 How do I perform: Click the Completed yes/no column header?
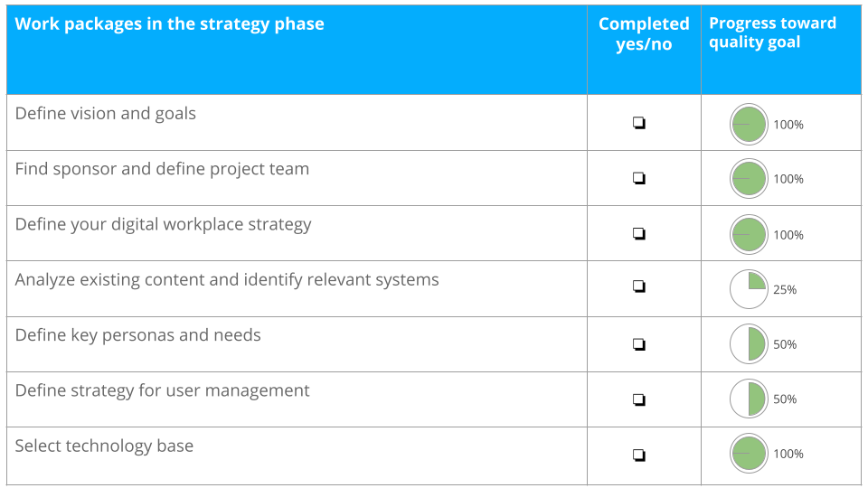point(644,33)
